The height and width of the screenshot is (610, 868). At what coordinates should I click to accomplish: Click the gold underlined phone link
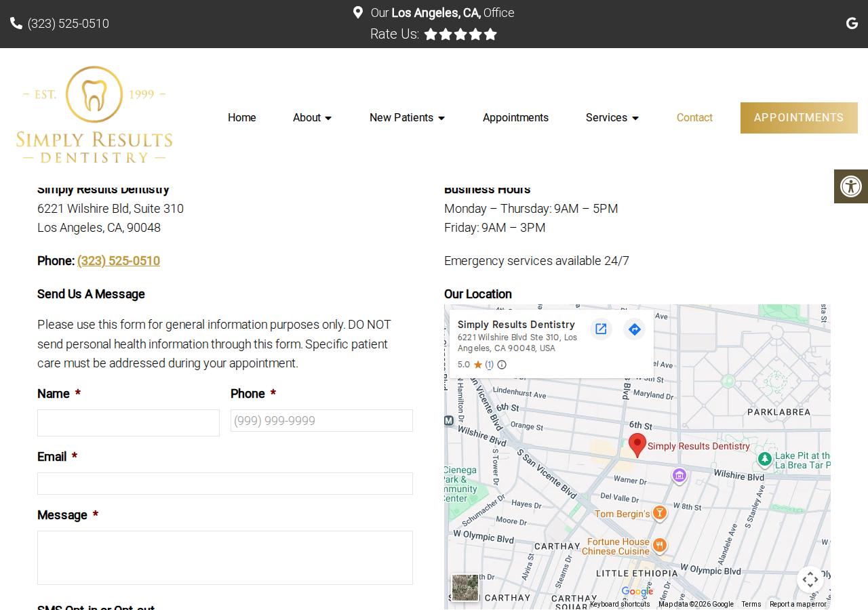coord(119,261)
